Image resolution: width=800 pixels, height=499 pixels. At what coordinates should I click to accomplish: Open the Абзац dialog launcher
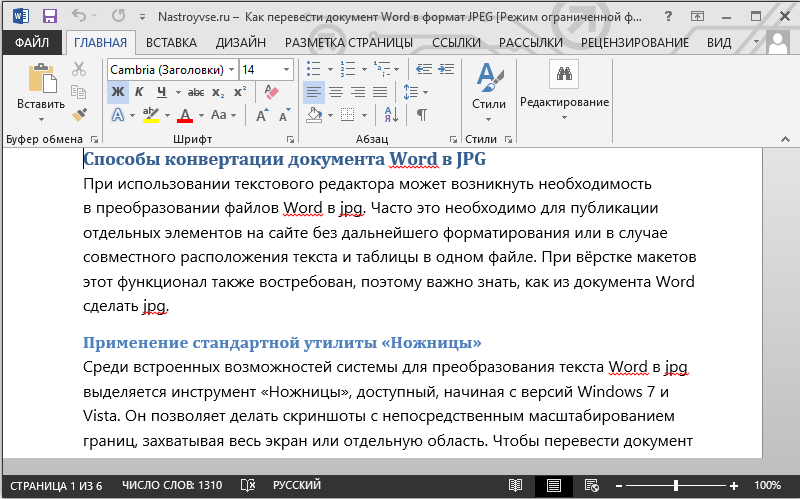pyautogui.click(x=453, y=139)
